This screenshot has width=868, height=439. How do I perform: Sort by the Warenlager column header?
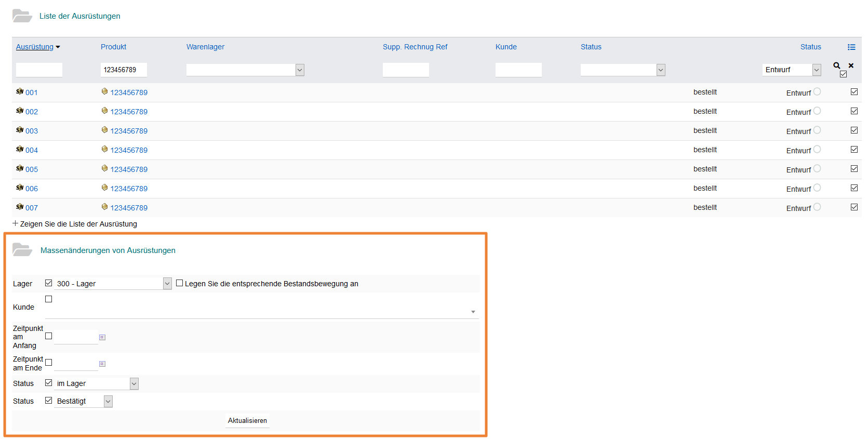point(205,47)
